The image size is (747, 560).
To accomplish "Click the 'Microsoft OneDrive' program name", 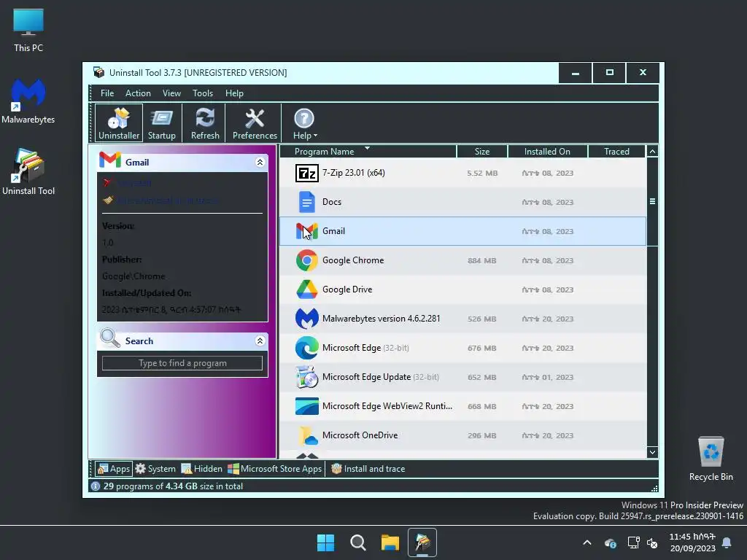I will [x=360, y=435].
